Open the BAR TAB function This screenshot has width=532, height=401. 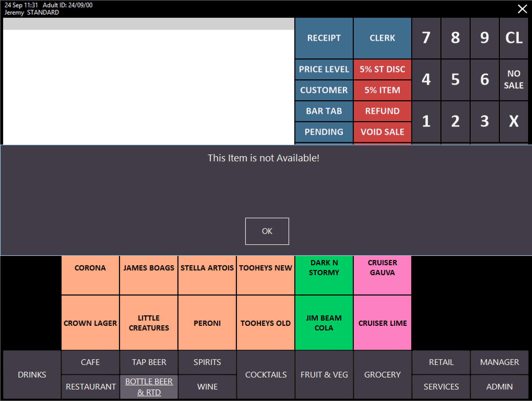click(324, 111)
